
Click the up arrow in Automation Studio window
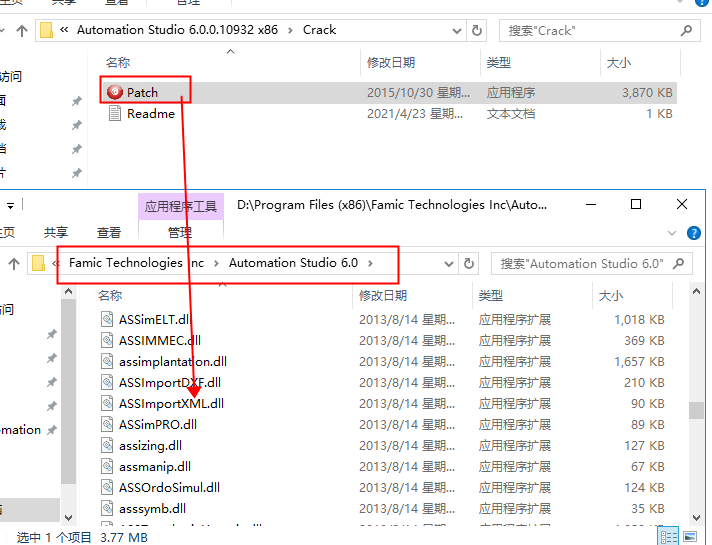pos(14,263)
